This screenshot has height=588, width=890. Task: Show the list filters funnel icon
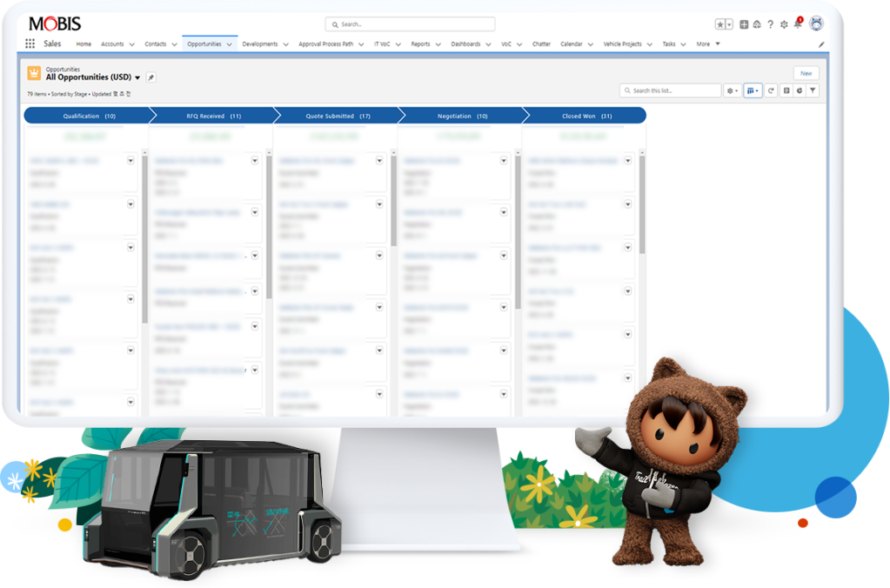(x=813, y=90)
